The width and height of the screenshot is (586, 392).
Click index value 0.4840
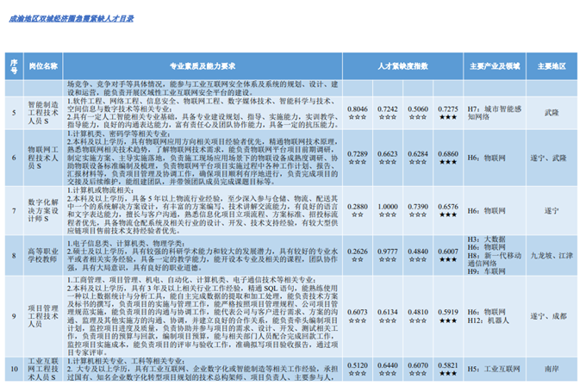418,251
